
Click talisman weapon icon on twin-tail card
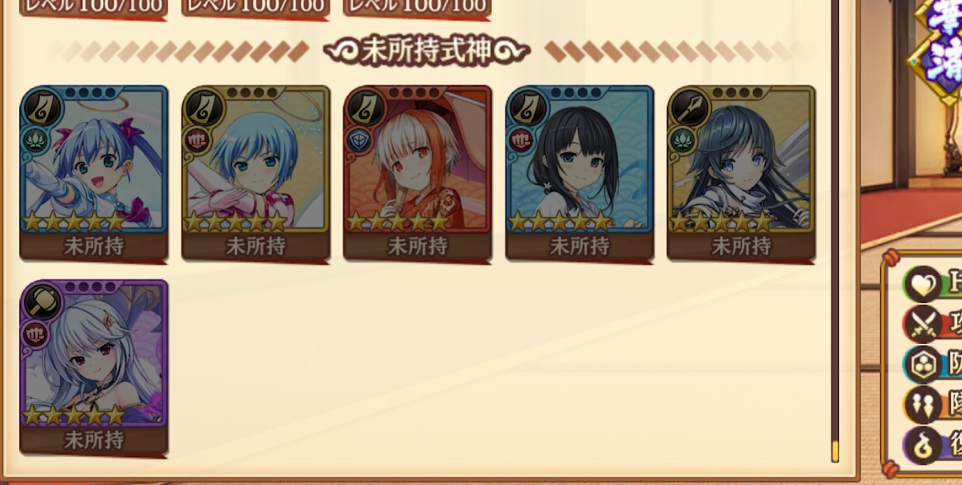tap(42, 109)
